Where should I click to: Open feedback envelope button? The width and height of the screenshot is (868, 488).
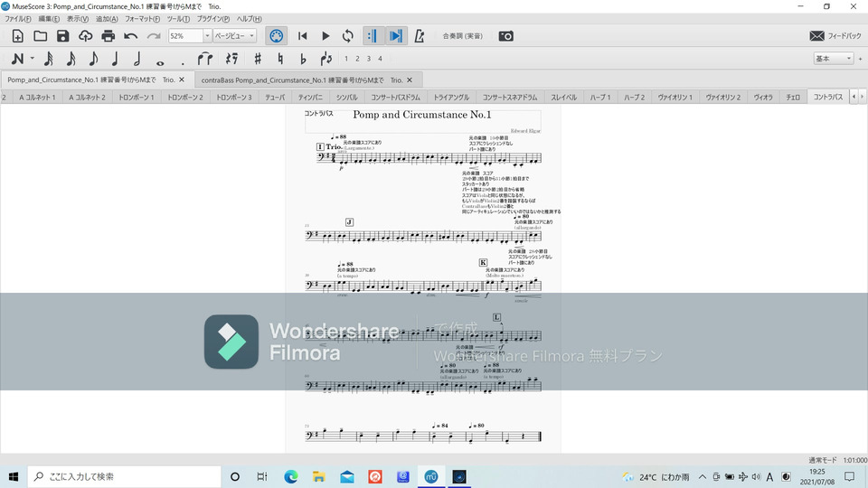(x=835, y=36)
